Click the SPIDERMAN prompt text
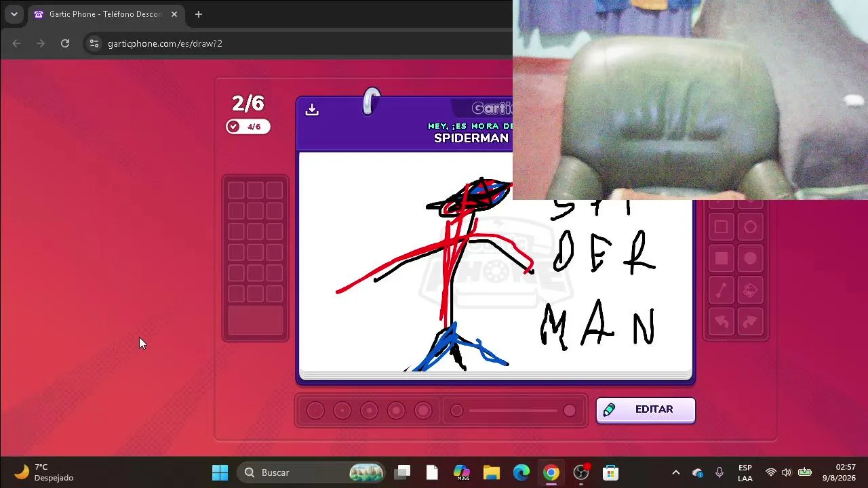The height and width of the screenshot is (488, 868). (471, 138)
